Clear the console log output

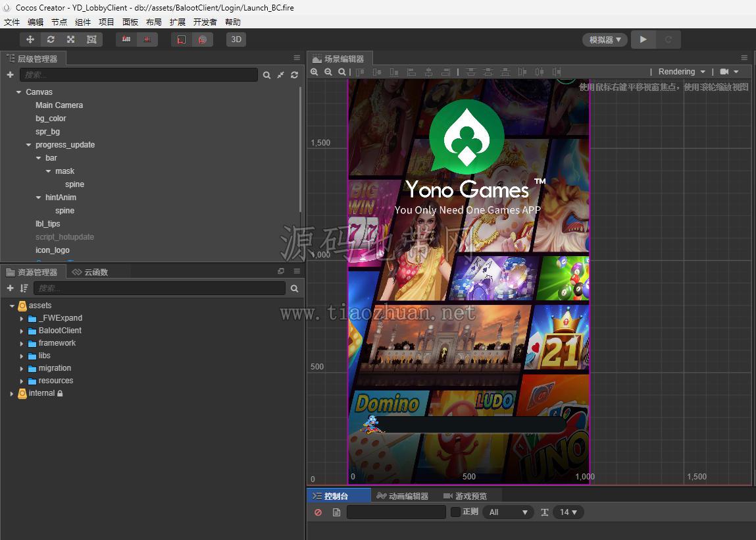[x=318, y=512]
